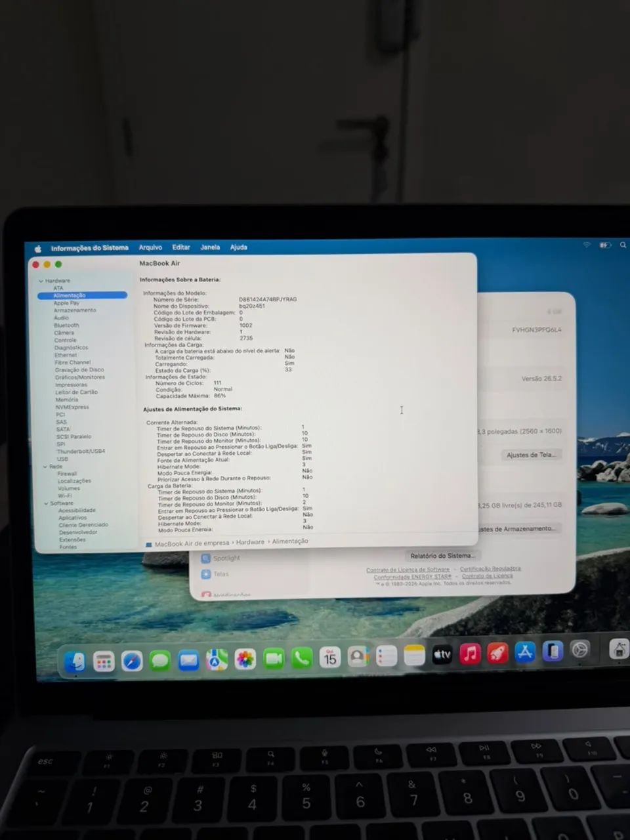Viewport: 630px width, 840px height.
Task: Open Messages app in dock
Action: (x=160, y=660)
